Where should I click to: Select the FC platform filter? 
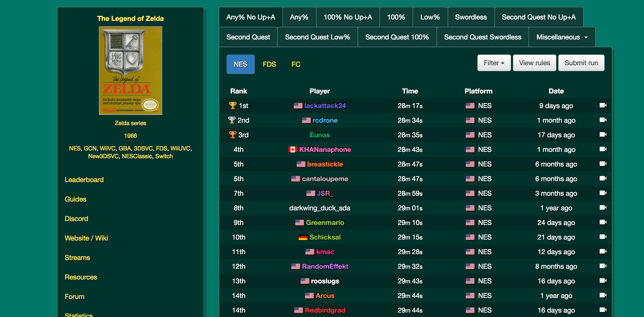pyautogui.click(x=296, y=64)
